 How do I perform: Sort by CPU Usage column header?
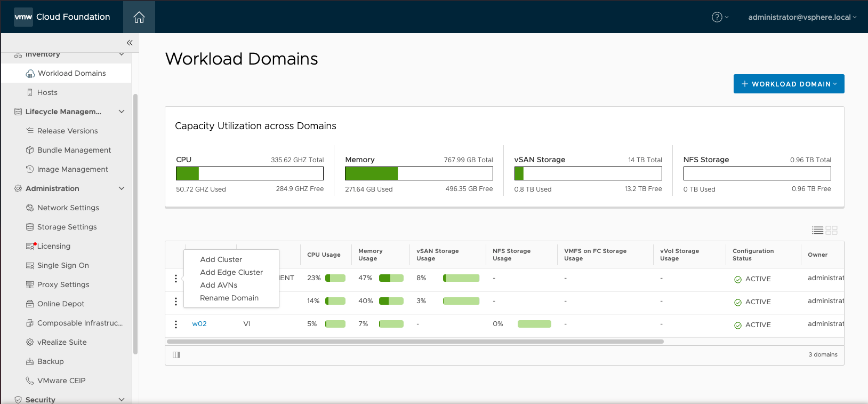tap(324, 255)
